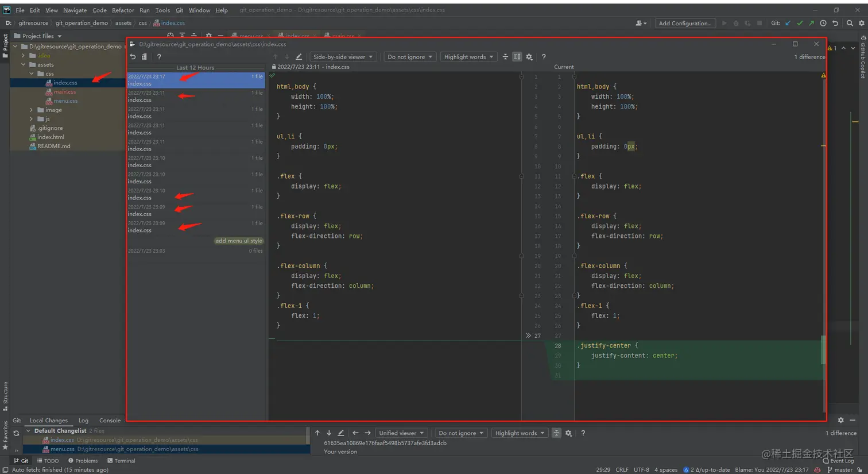The height and width of the screenshot is (474, 868).
Task: Open Git Show History clock icon
Action: click(823, 24)
